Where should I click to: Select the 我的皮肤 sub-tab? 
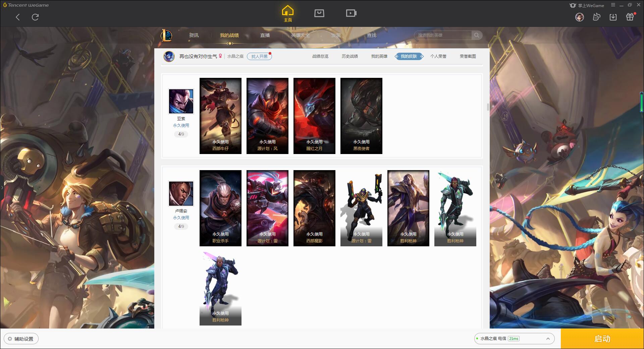pos(409,56)
